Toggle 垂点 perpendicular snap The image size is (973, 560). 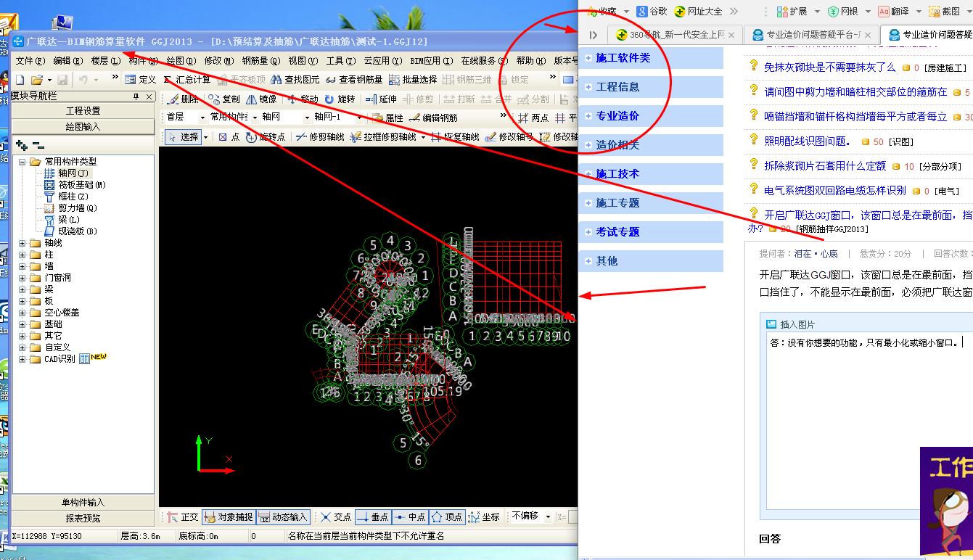pyautogui.click(x=373, y=517)
